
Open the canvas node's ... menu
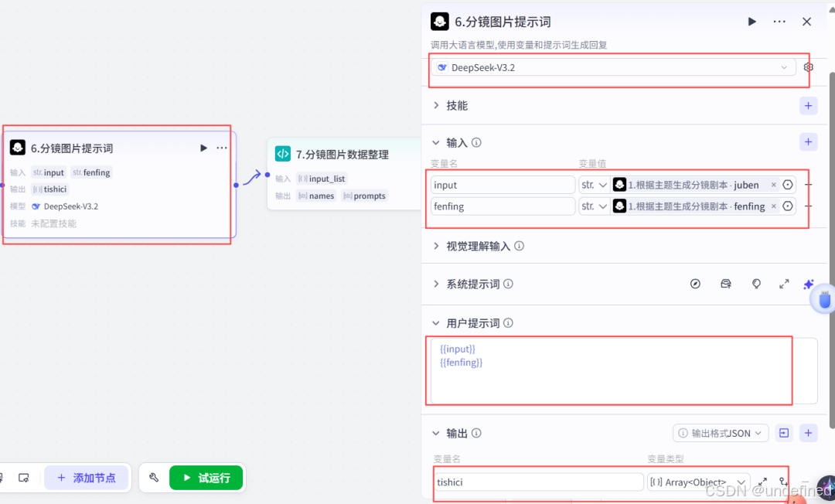tap(222, 148)
